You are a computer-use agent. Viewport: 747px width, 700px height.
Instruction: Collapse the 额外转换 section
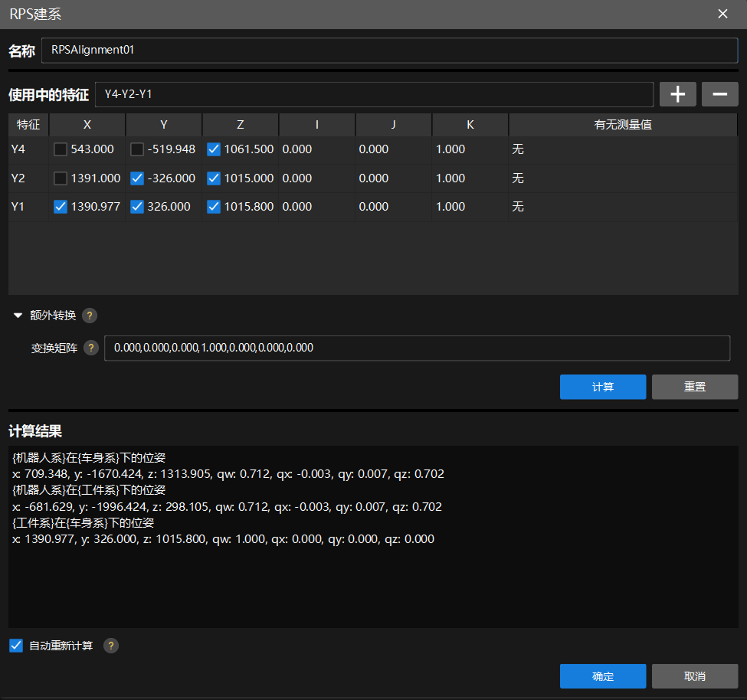[18, 316]
